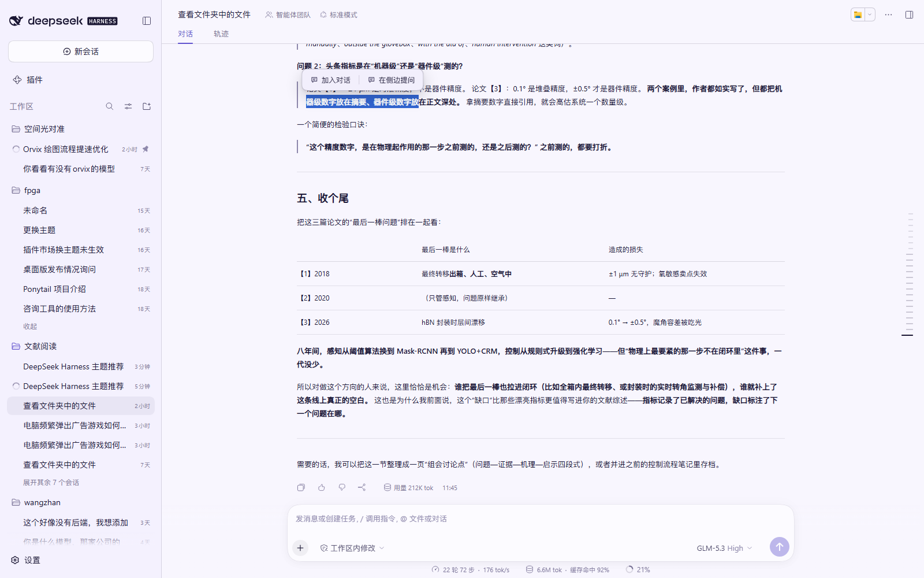Viewport: 924px width, 578px height.
Task: Click 在侧边提问 in selection popup
Action: [392, 80]
